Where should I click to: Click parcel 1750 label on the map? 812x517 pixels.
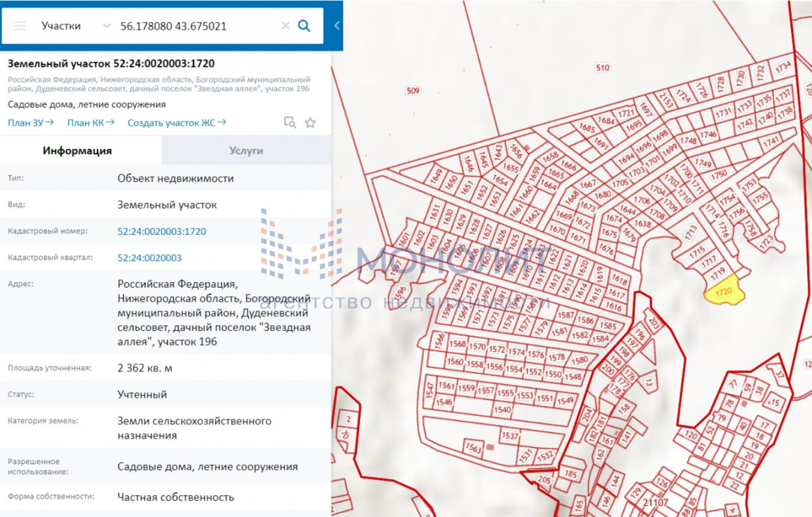tap(719, 175)
